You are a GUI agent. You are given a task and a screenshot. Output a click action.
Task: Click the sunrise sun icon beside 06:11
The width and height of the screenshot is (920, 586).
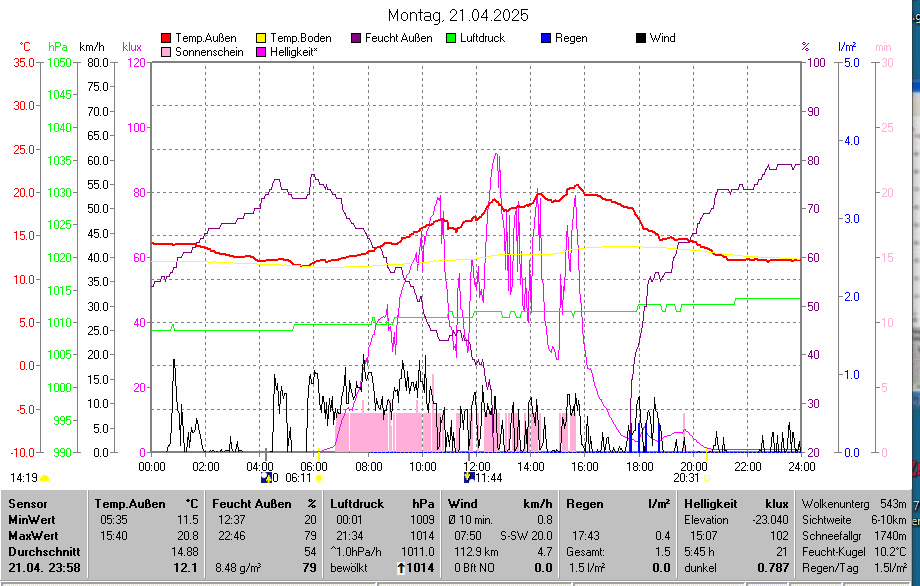pyautogui.click(x=319, y=478)
